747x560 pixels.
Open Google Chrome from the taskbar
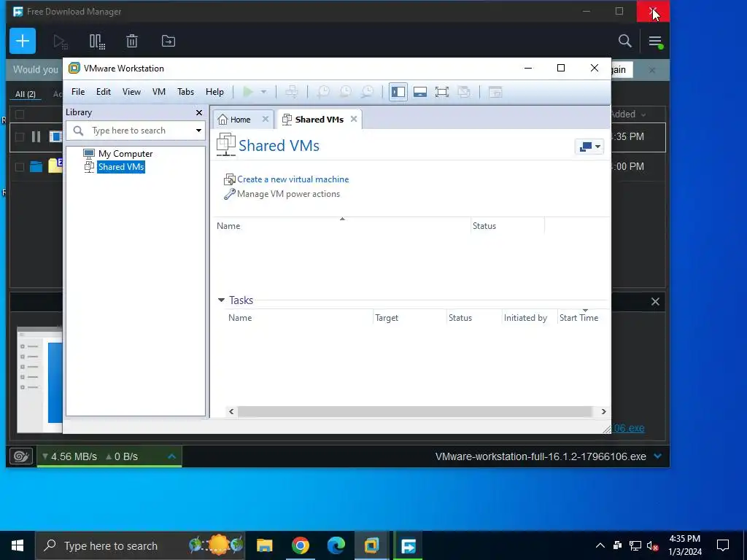[x=300, y=545]
